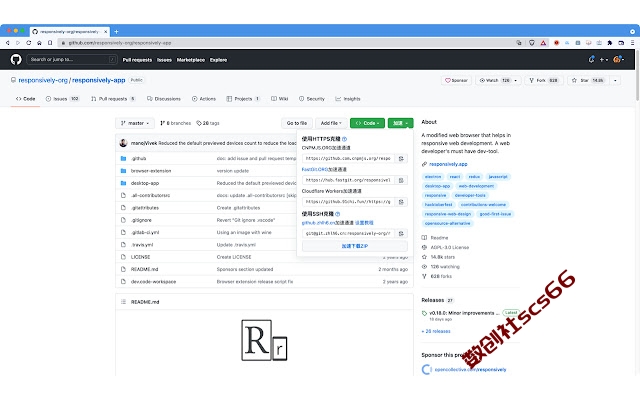Click the good-first-issue topic tag
The width and height of the screenshot is (640, 400).
click(x=495, y=214)
